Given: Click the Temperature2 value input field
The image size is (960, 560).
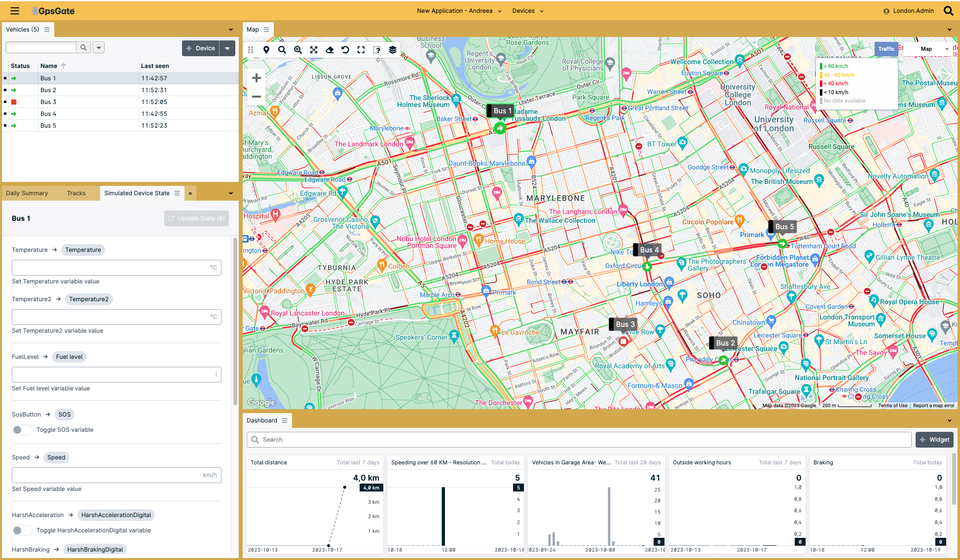Looking at the screenshot, I should coord(116,317).
